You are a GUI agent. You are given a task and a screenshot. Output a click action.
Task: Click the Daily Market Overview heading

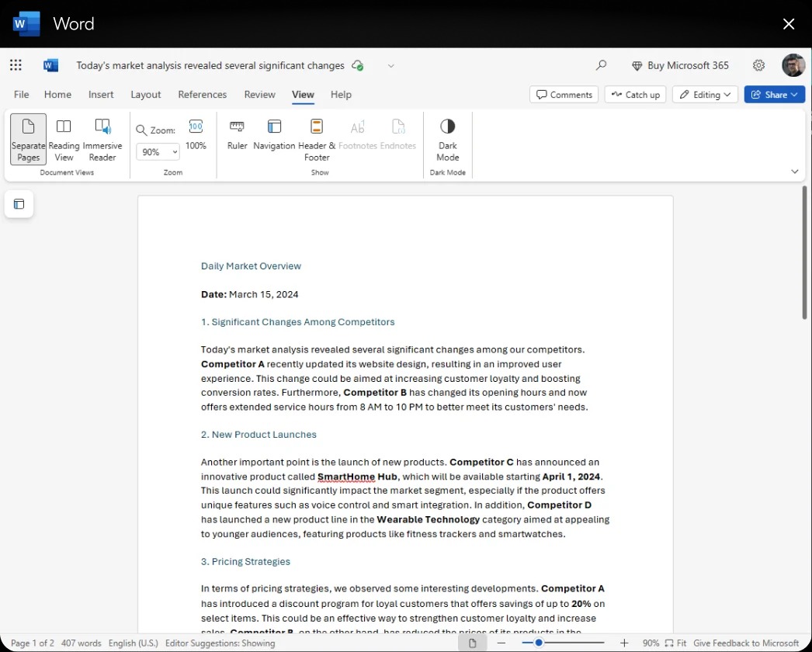(x=252, y=266)
